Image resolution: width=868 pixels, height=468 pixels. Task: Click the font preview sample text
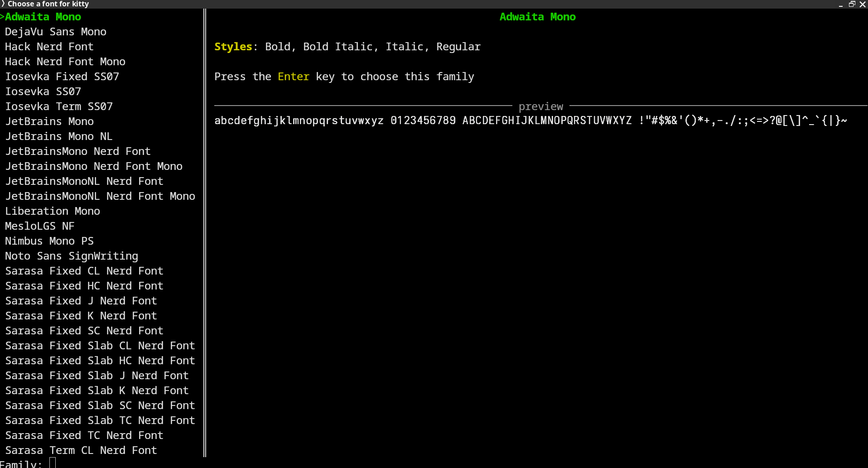click(530, 121)
